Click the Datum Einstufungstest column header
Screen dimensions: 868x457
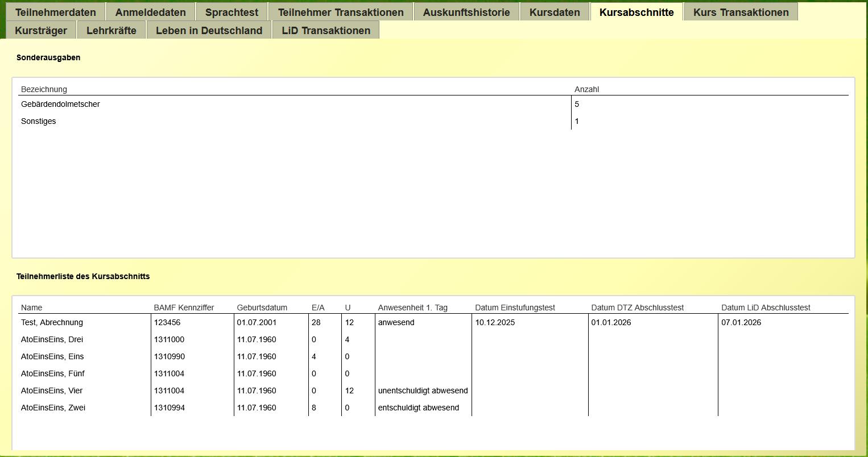(x=515, y=308)
